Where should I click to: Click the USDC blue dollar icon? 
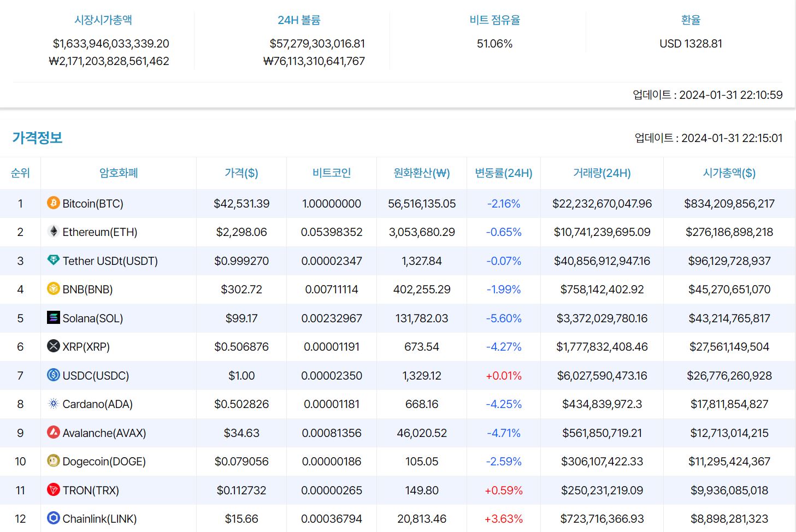tap(53, 375)
